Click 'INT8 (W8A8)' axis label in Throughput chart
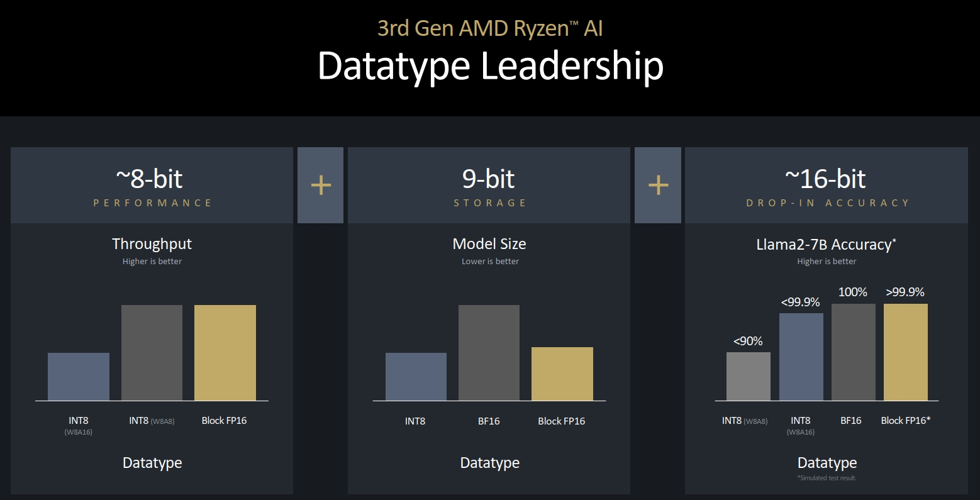 pos(152,421)
